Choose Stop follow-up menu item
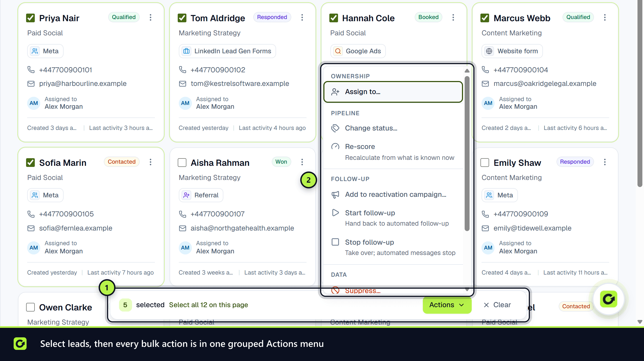Image resolution: width=644 pixels, height=361 pixels. [393, 247]
